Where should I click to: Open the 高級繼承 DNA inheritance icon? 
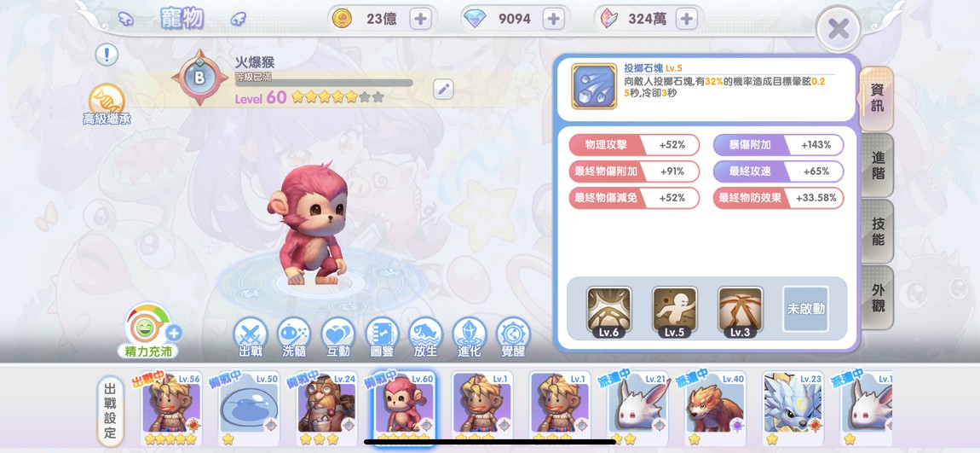(x=107, y=104)
